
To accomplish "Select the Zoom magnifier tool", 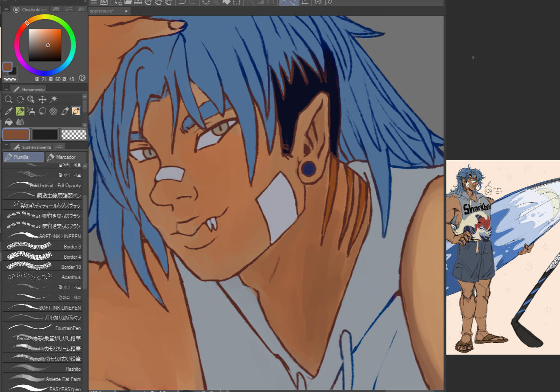I will click(x=9, y=99).
